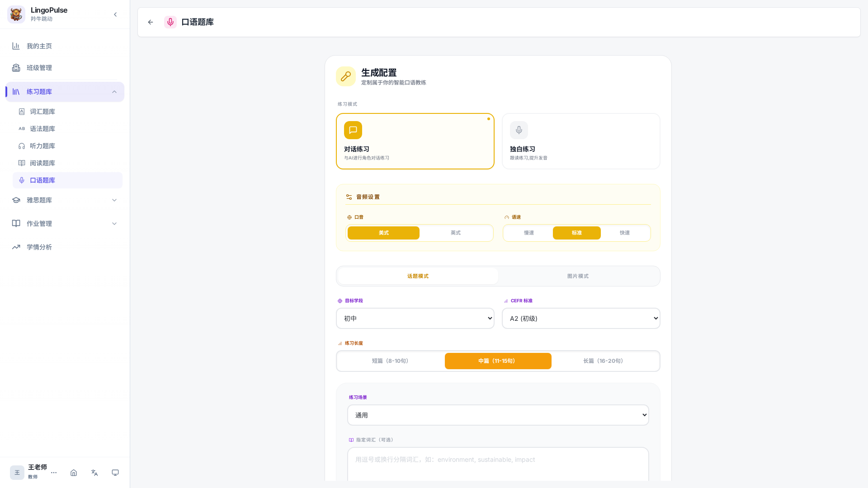Click the 听力题库 headphones icon
The image size is (868, 488).
tap(22, 146)
